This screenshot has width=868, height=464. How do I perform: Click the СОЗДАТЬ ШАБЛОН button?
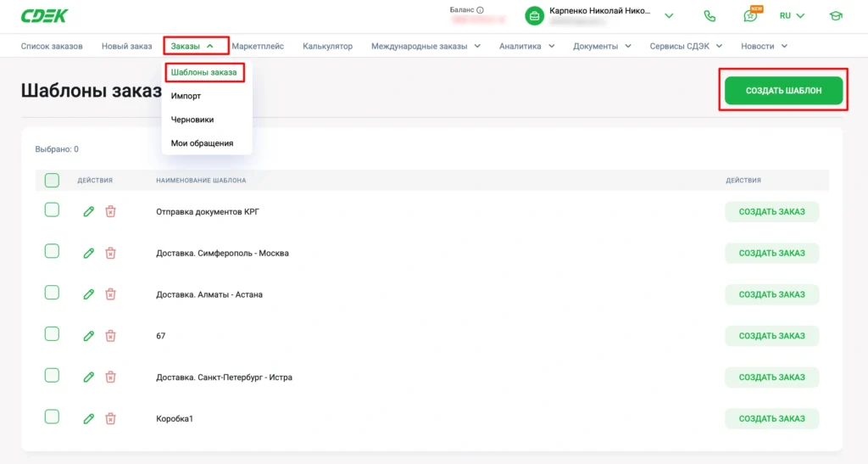click(783, 90)
